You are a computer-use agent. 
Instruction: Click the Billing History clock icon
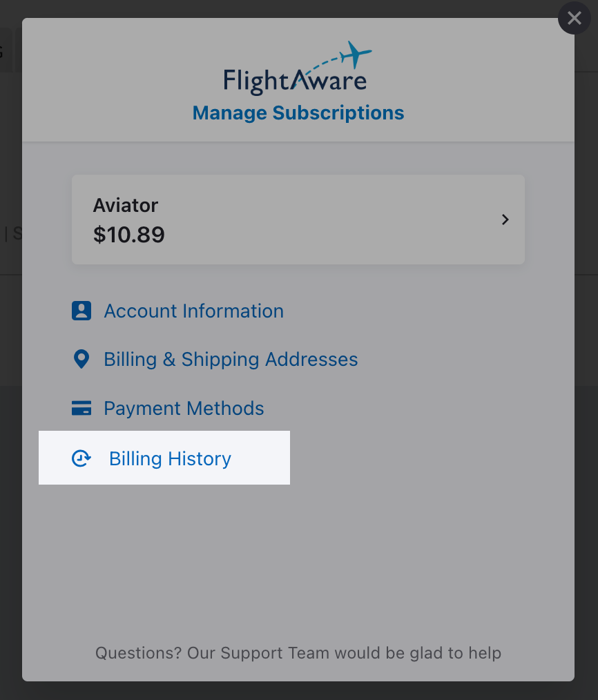(x=81, y=458)
